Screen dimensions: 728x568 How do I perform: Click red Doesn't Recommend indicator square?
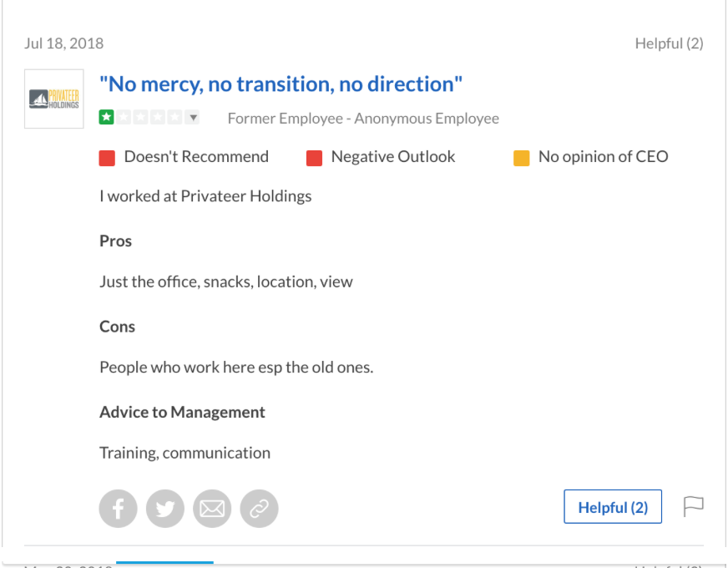coord(107,157)
